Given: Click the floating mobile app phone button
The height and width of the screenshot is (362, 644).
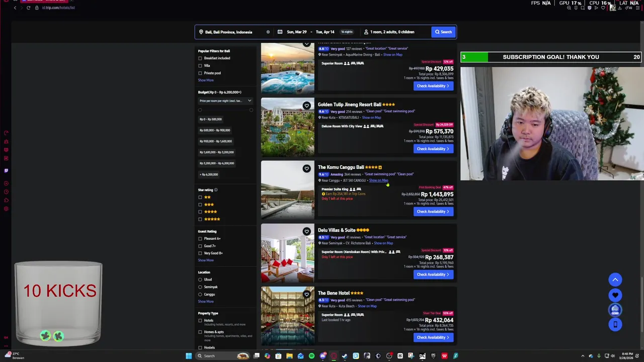Looking at the screenshot, I should coord(615,325).
